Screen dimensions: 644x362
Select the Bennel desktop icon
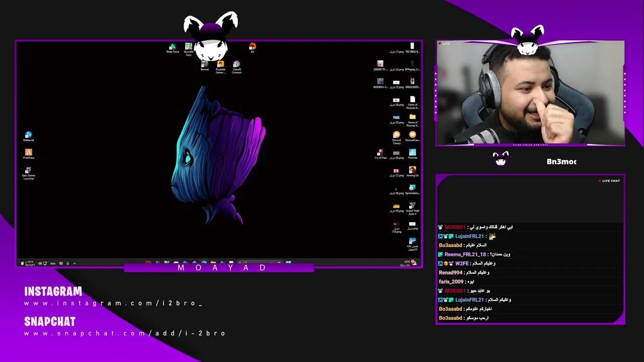(205, 66)
